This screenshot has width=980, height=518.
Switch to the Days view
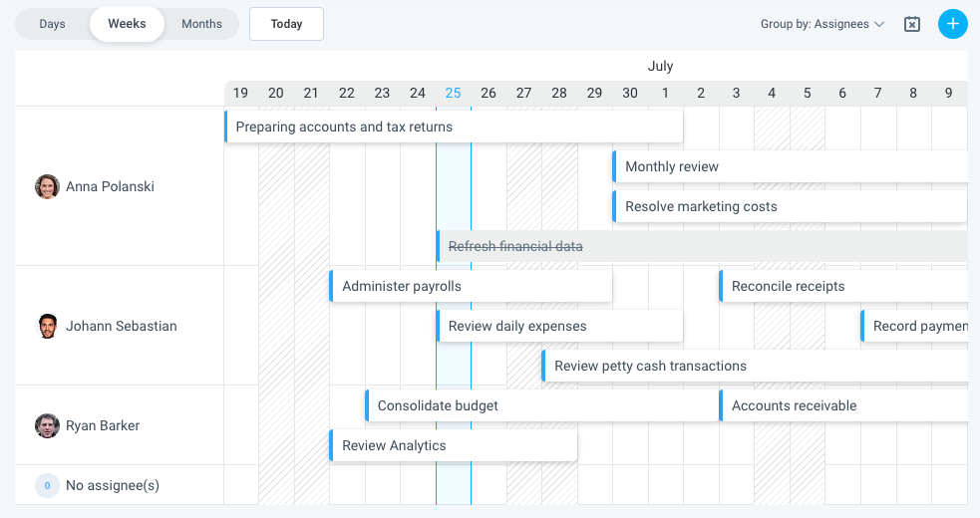pyautogui.click(x=53, y=24)
